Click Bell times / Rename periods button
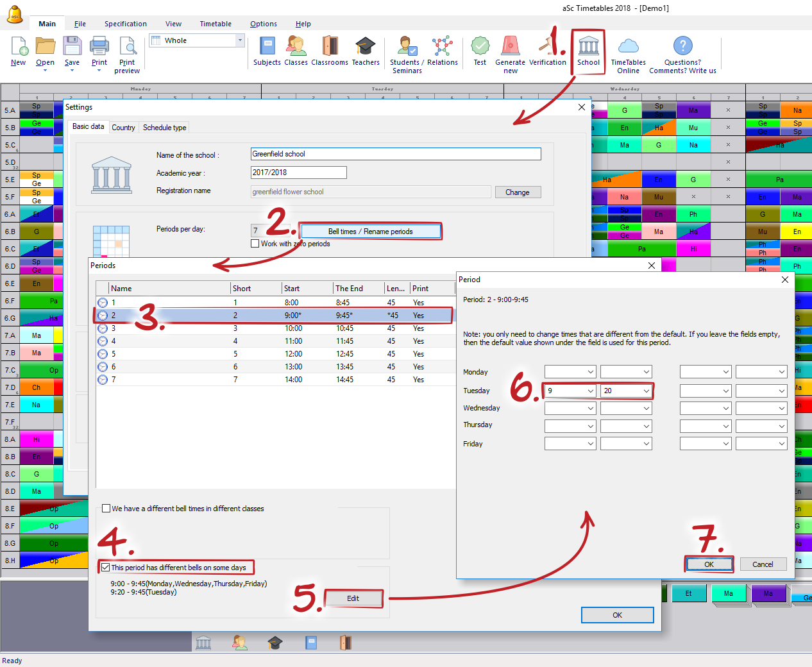812x667 pixels. click(x=370, y=232)
